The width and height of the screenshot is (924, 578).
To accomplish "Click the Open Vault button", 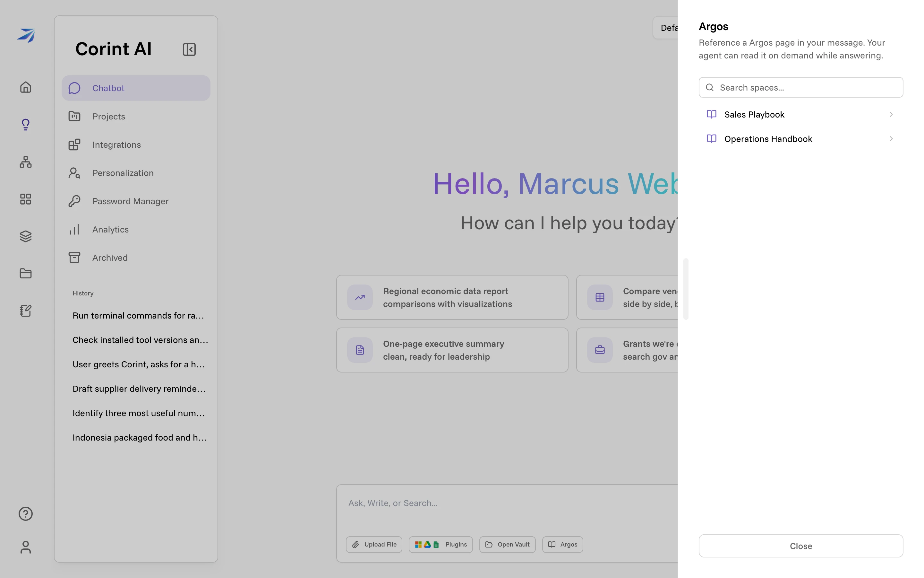I will (508, 544).
